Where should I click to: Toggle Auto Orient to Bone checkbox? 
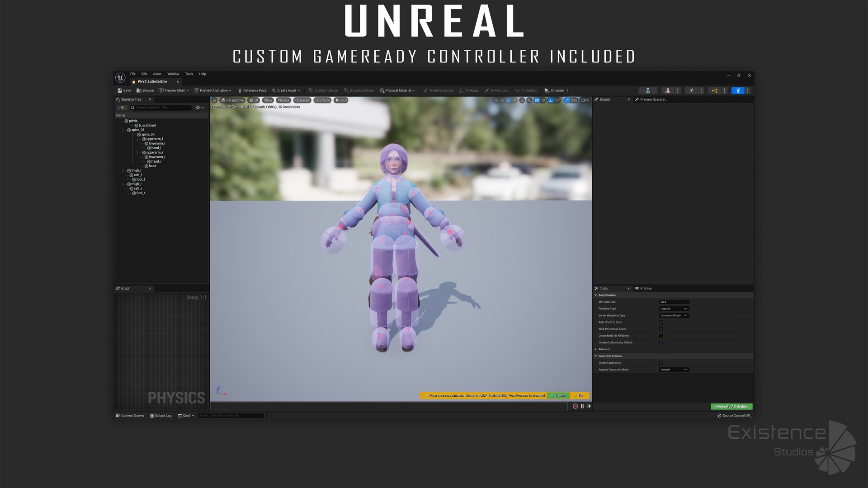point(661,322)
